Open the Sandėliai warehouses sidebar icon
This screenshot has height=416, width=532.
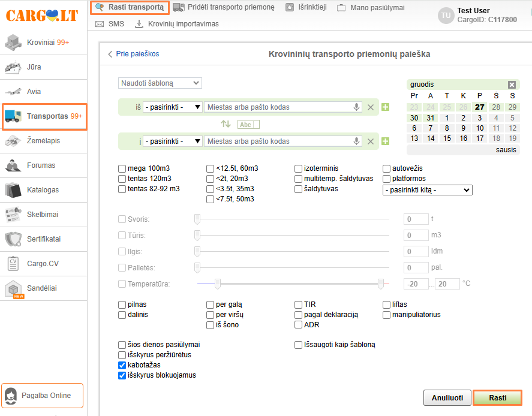[13, 288]
